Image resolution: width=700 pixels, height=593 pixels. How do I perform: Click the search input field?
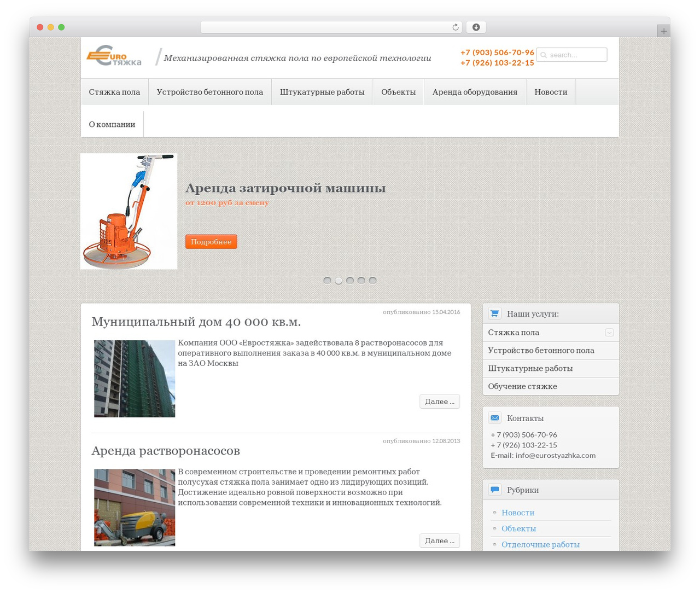click(571, 55)
